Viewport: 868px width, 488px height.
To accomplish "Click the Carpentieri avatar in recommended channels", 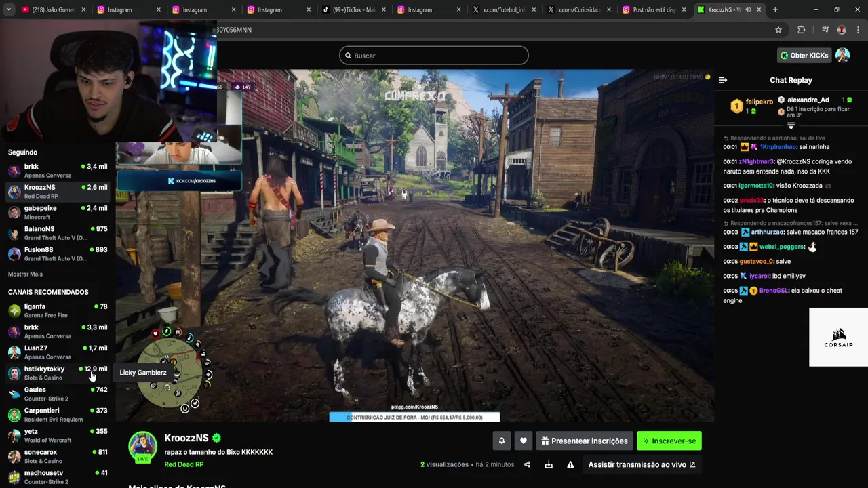I will tap(14, 415).
